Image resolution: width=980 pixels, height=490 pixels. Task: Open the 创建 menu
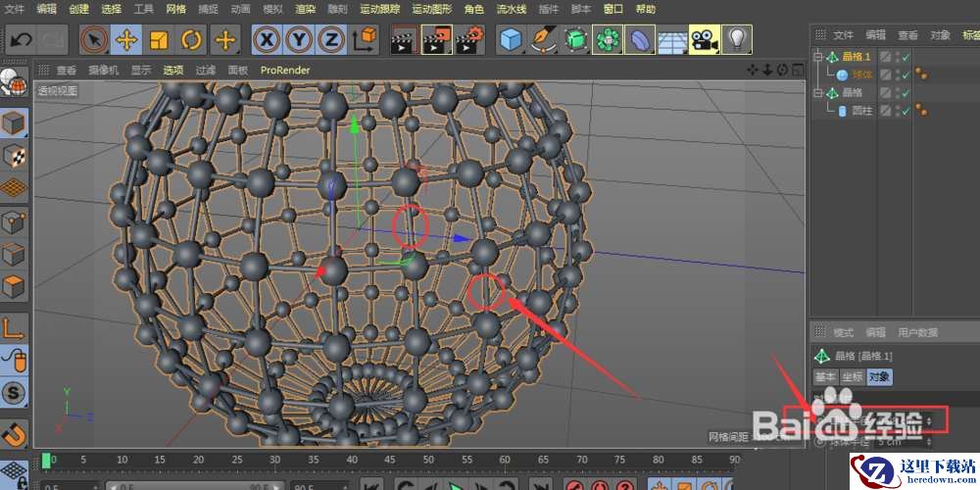[x=78, y=10]
